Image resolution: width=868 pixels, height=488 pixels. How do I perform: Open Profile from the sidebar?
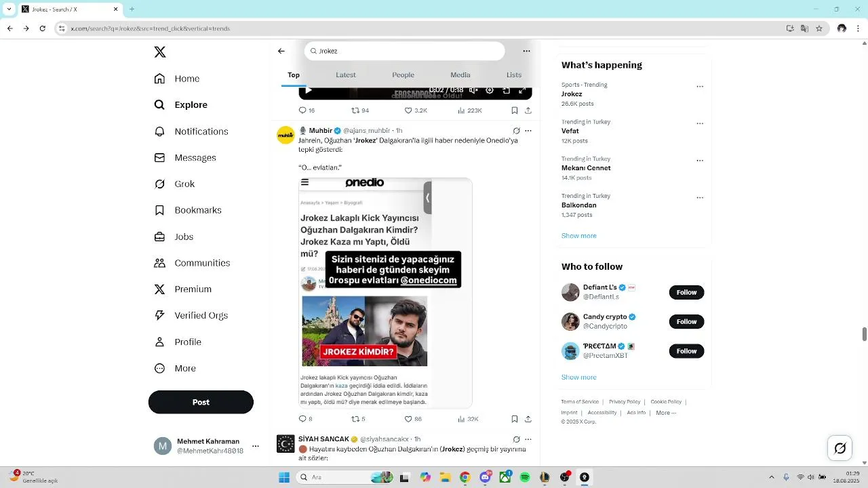pos(178,342)
